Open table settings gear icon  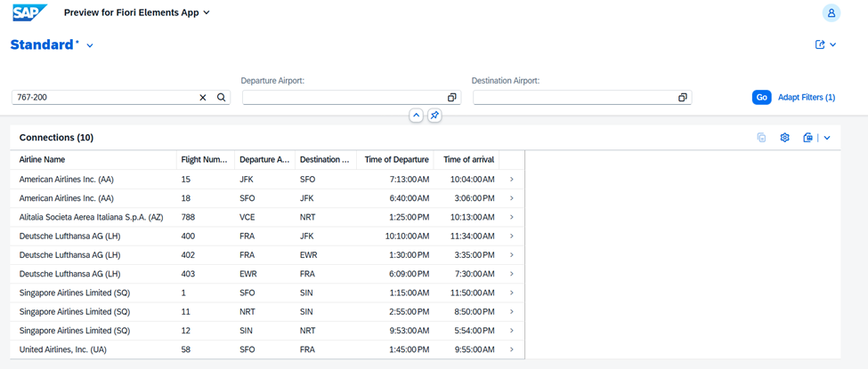(784, 138)
